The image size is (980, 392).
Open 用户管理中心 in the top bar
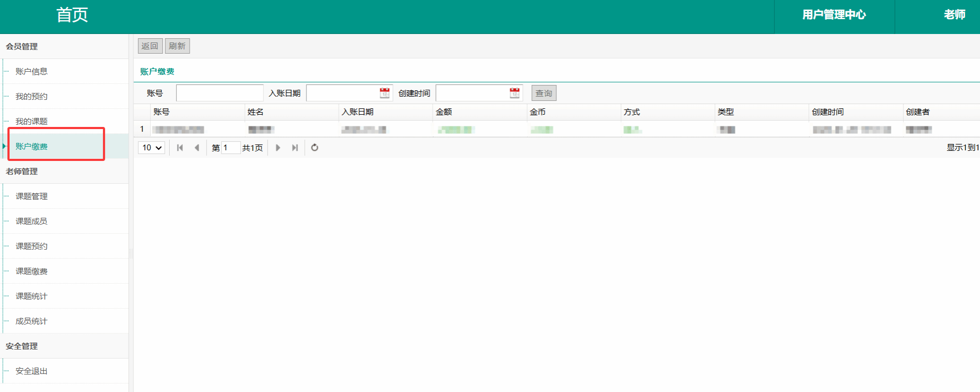coord(833,15)
